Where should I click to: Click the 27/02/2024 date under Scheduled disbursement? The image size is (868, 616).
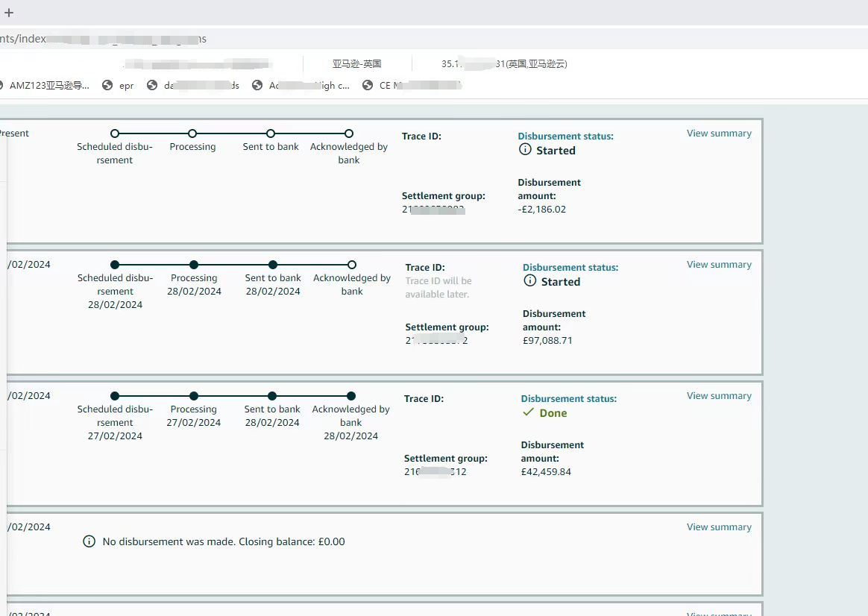[115, 436]
